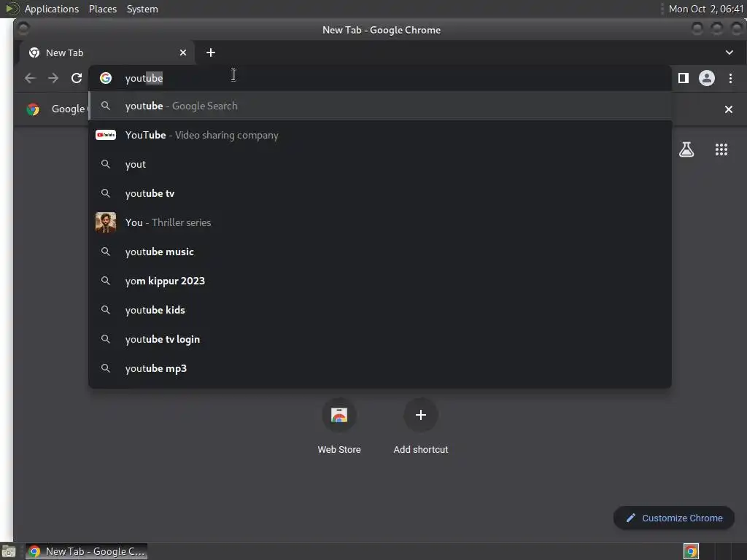Select the New Tab taskbar window button
The image size is (747, 560).
coord(86,551)
